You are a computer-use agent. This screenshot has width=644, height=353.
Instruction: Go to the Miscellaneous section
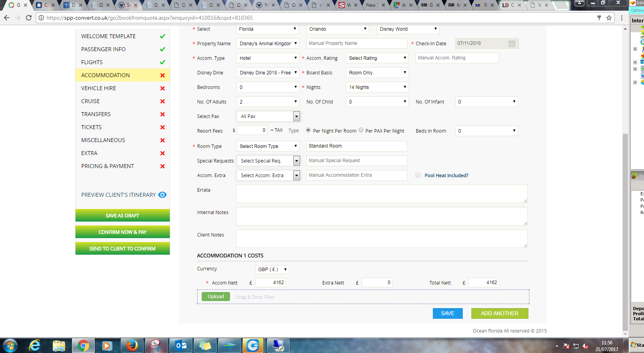[123, 140]
